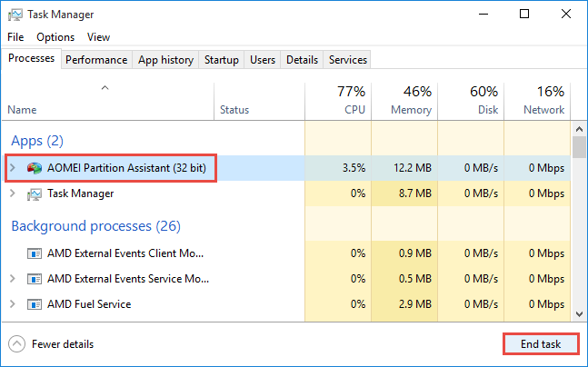Select the AOMEI Partition Assistant (32 bit) name
Viewport: 588px width, 367px height.
coord(126,168)
